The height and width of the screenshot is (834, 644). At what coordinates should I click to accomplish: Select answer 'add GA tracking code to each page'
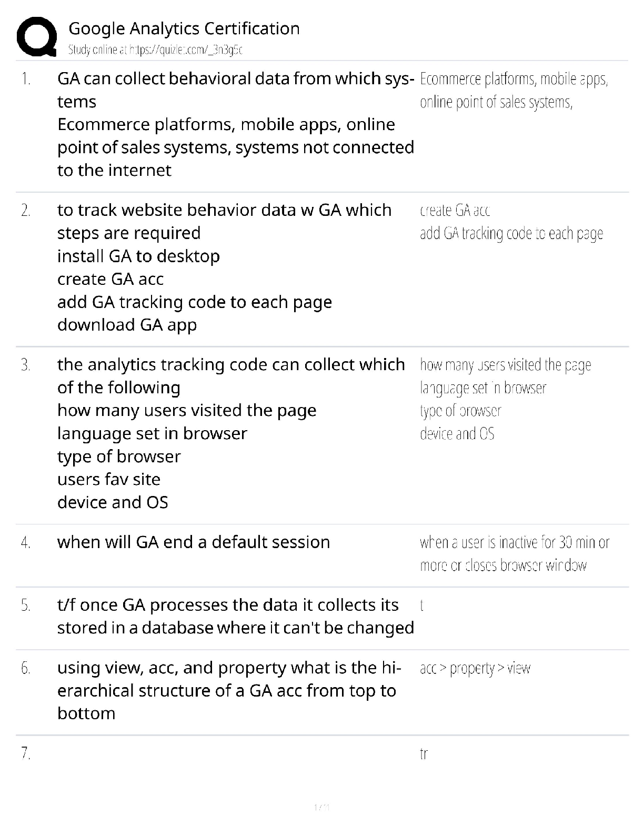coord(511,234)
